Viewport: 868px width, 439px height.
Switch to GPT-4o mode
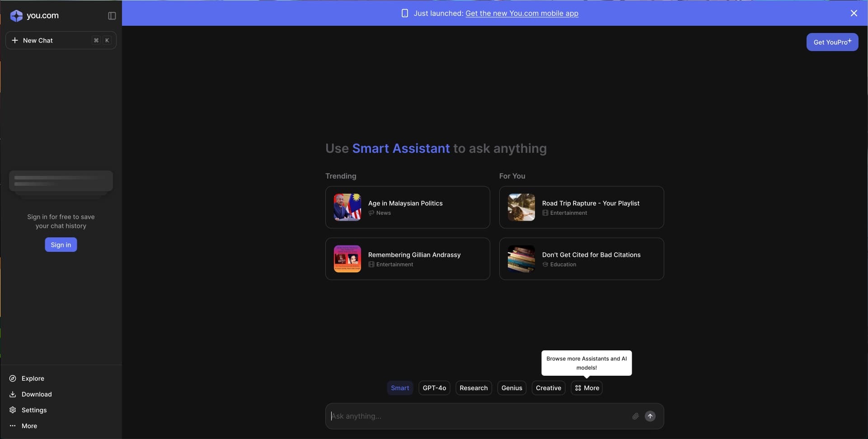(x=434, y=388)
